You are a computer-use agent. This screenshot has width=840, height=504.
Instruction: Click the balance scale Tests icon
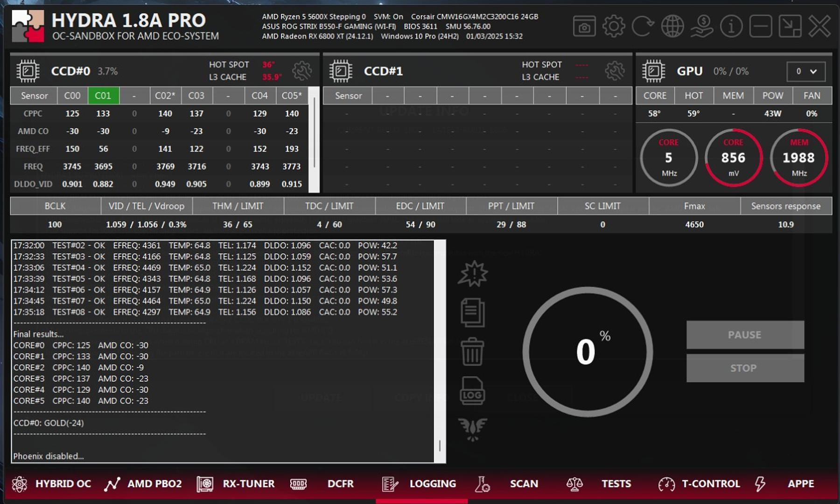[x=574, y=484]
